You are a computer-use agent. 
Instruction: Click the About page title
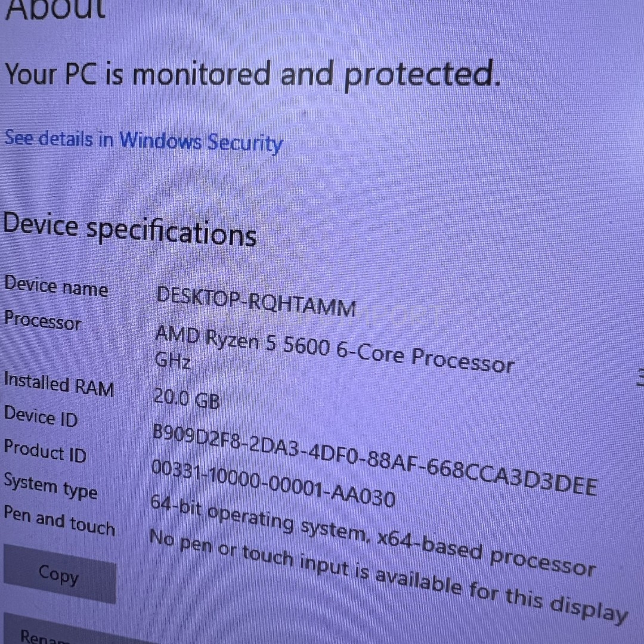point(55,9)
